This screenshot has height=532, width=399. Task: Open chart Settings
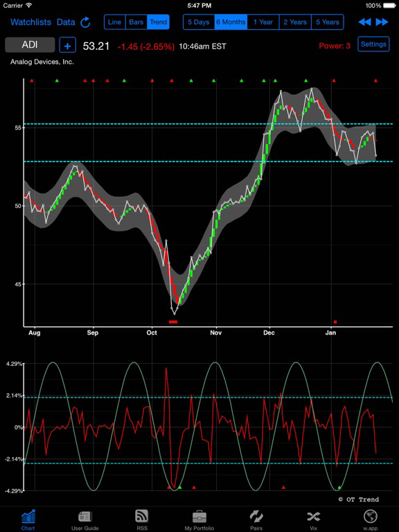[373, 44]
